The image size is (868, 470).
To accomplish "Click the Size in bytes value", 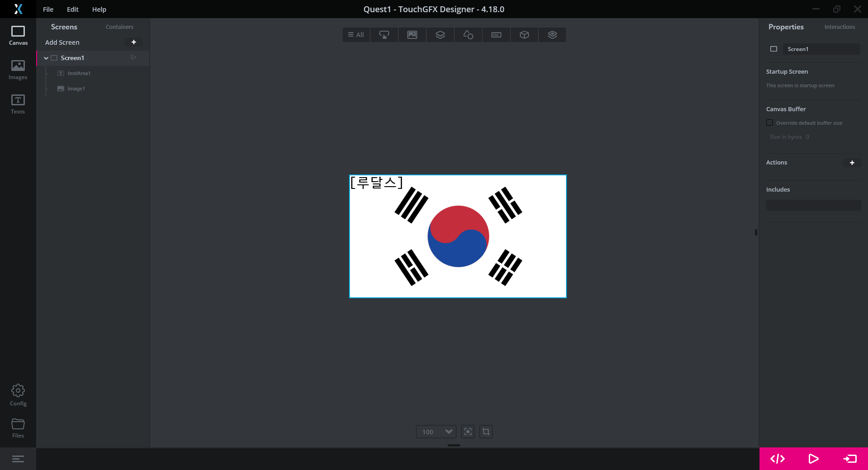I will pos(807,137).
